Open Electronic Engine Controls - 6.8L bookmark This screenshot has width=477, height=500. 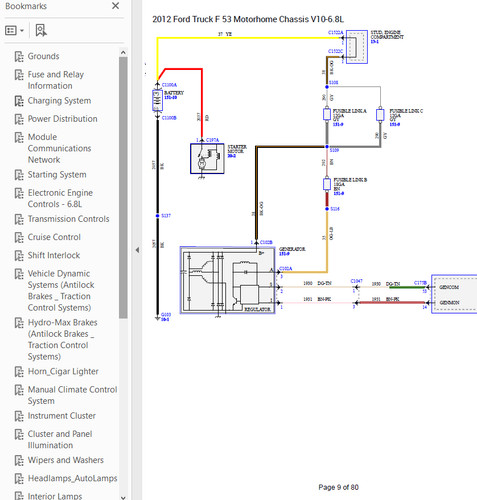[60, 198]
